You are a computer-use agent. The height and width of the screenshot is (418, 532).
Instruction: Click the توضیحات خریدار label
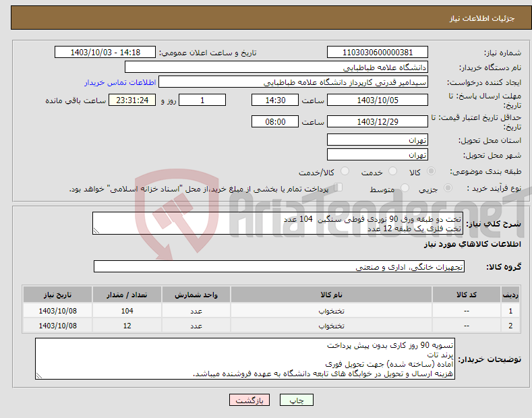pyautogui.click(x=490, y=359)
